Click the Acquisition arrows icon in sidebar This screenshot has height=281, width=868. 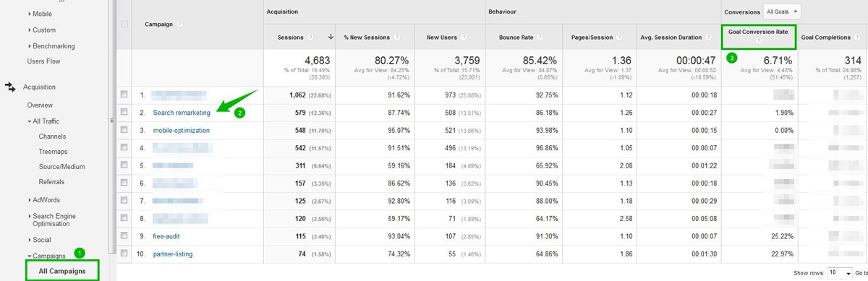pos(11,87)
